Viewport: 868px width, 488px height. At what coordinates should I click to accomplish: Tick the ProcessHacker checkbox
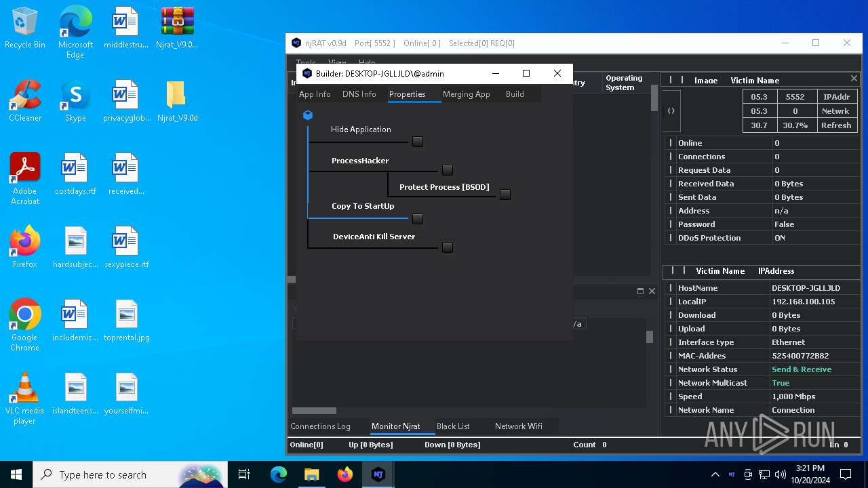coord(448,170)
